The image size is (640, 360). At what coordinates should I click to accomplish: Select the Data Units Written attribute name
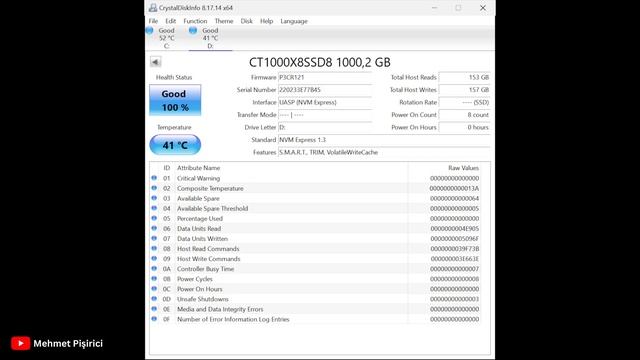(202, 239)
